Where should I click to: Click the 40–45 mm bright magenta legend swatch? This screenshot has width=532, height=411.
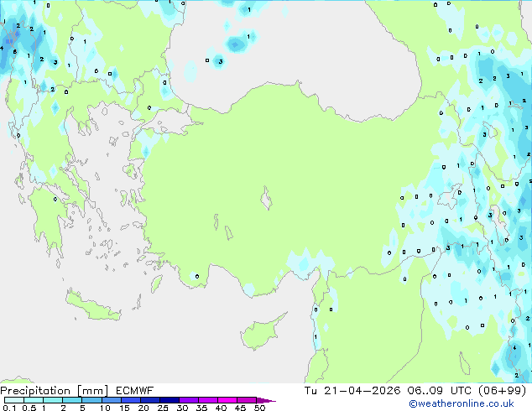[227, 400]
